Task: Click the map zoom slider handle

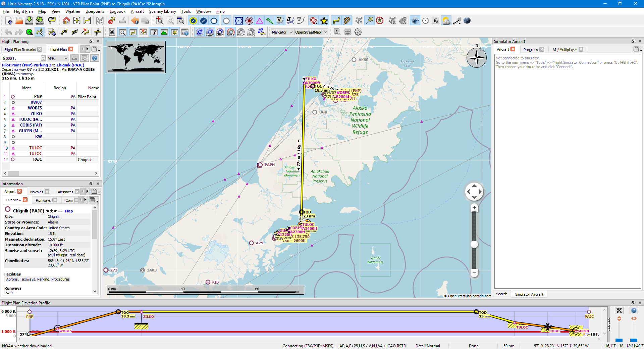Action: (474, 244)
